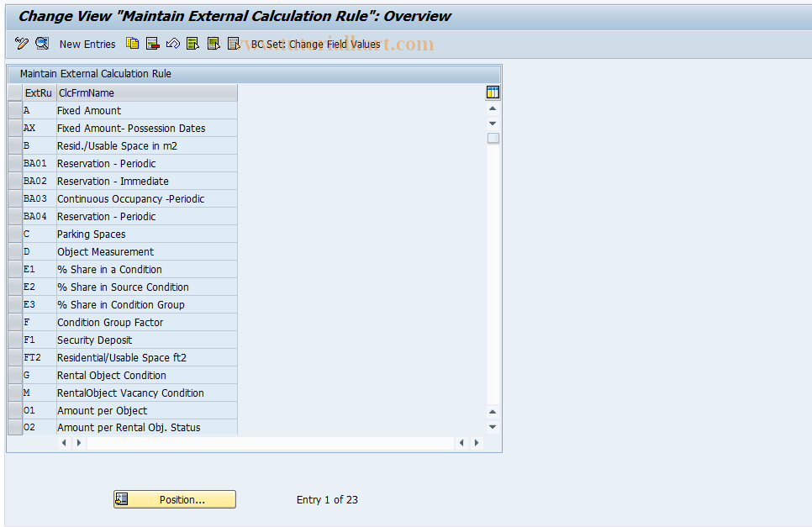812x527 pixels.
Task: Click '% Share in a Condition' cell
Action: pos(146,269)
